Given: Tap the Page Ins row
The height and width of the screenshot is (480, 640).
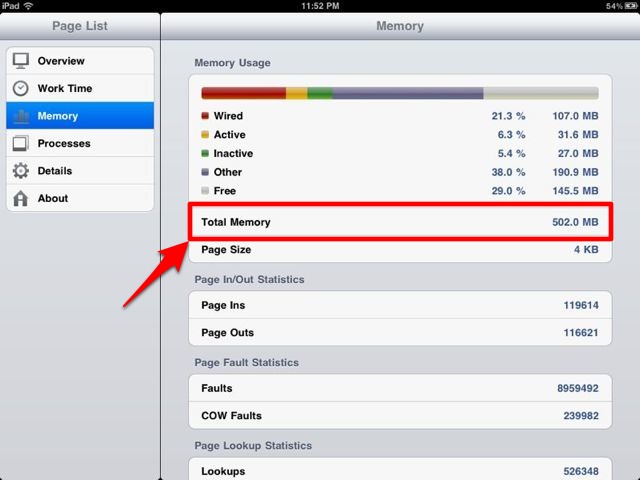Looking at the screenshot, I should point(400,305).
